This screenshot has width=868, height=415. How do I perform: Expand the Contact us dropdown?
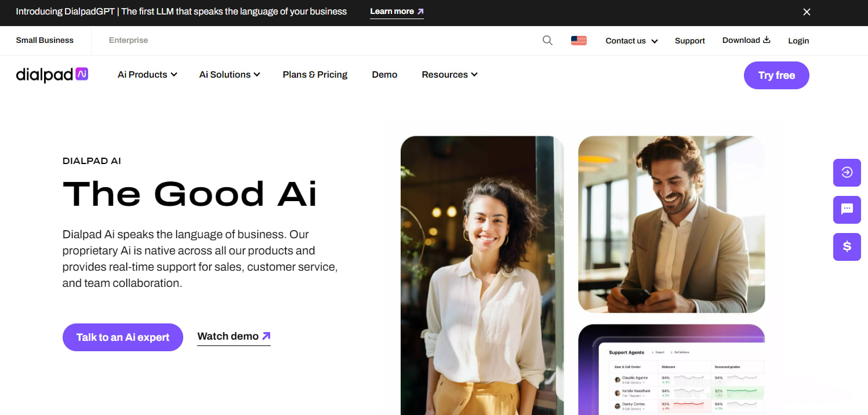point(631,41)
